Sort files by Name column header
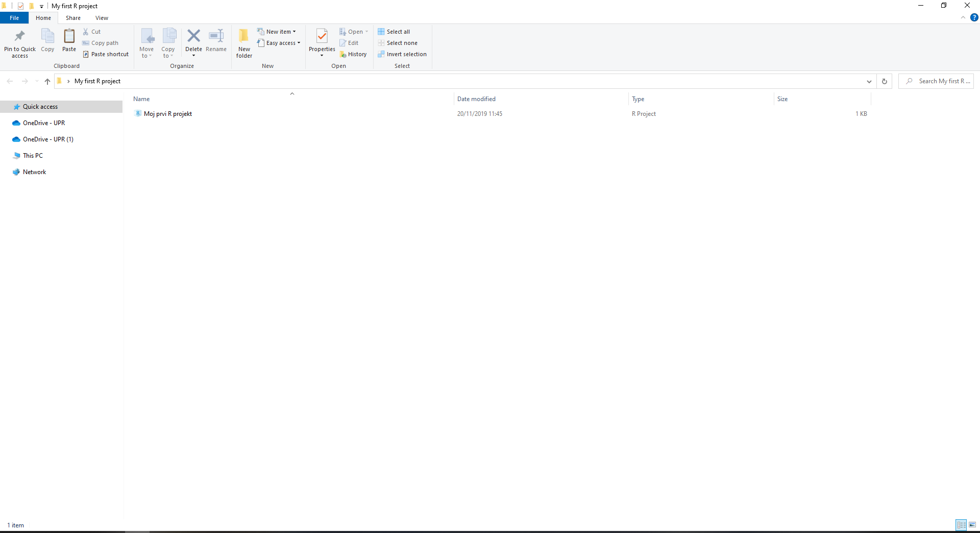 tap(292, 99)
